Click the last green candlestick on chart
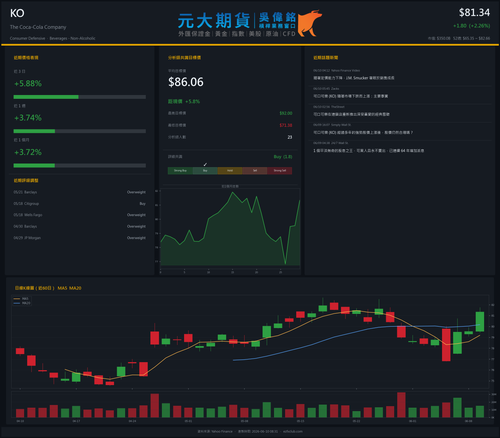Image resolution: width=500 pixels, height=438 pixels. [480, 321]
